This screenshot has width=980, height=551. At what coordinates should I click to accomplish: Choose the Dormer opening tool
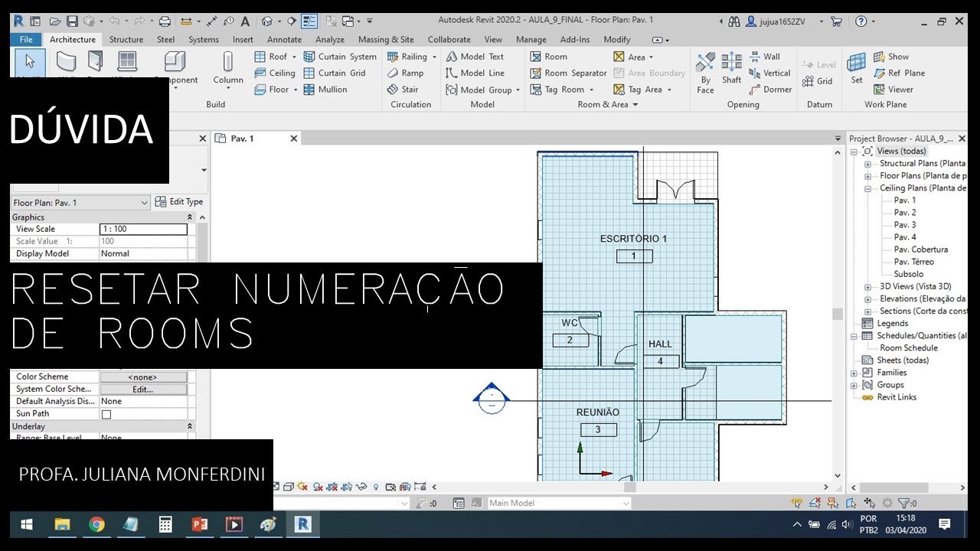coord(769,90)
